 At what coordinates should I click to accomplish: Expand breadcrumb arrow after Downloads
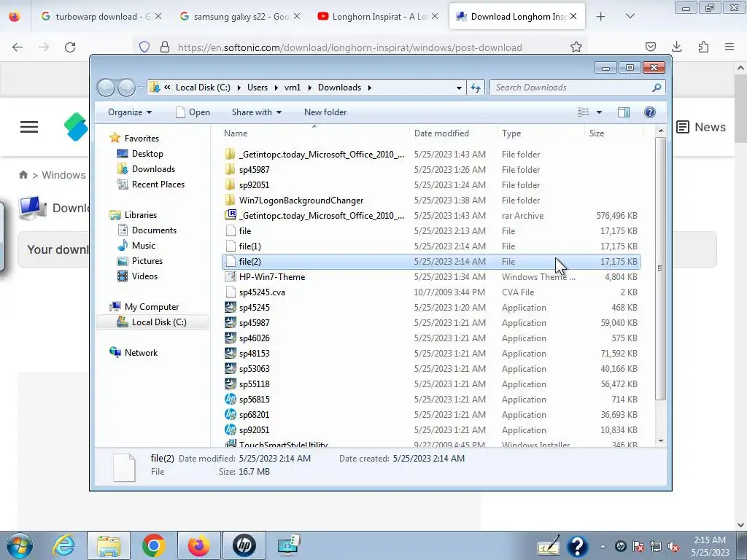[x=369, y=87]
